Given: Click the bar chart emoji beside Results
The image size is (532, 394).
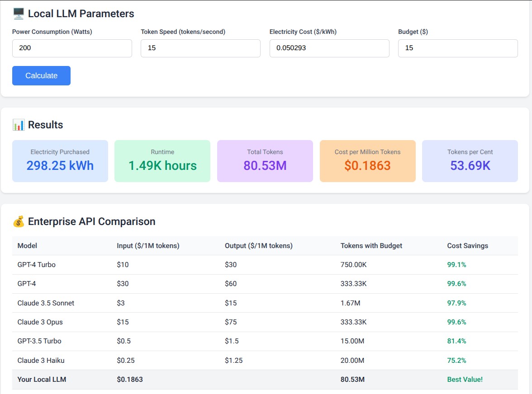Looking at the screenshot, I should 19,125.
